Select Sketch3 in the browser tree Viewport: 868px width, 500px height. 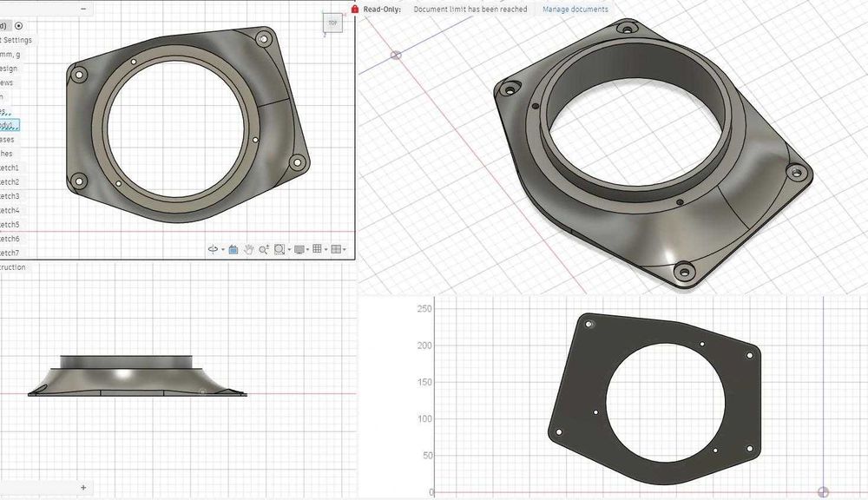(x=10, y=196)
